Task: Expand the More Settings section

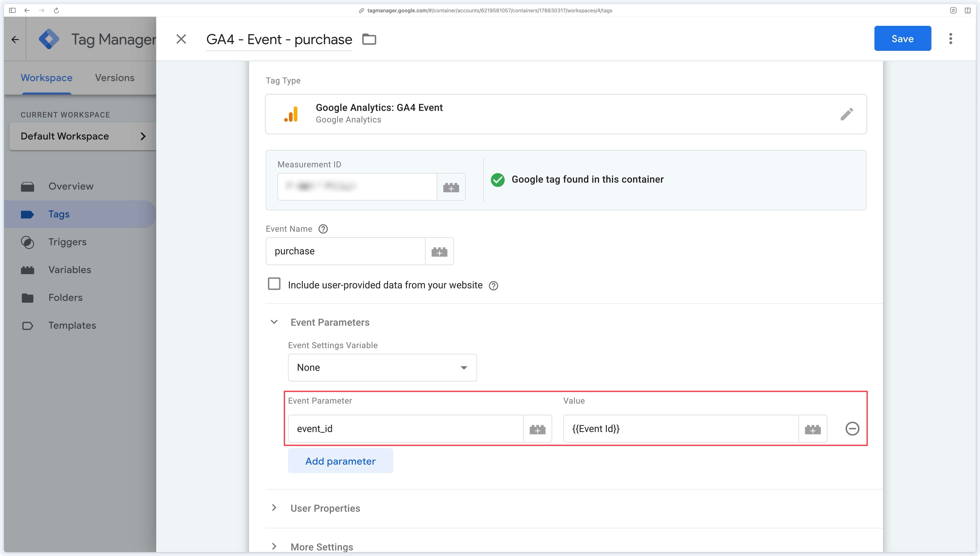Action: [x=274, y=546]
